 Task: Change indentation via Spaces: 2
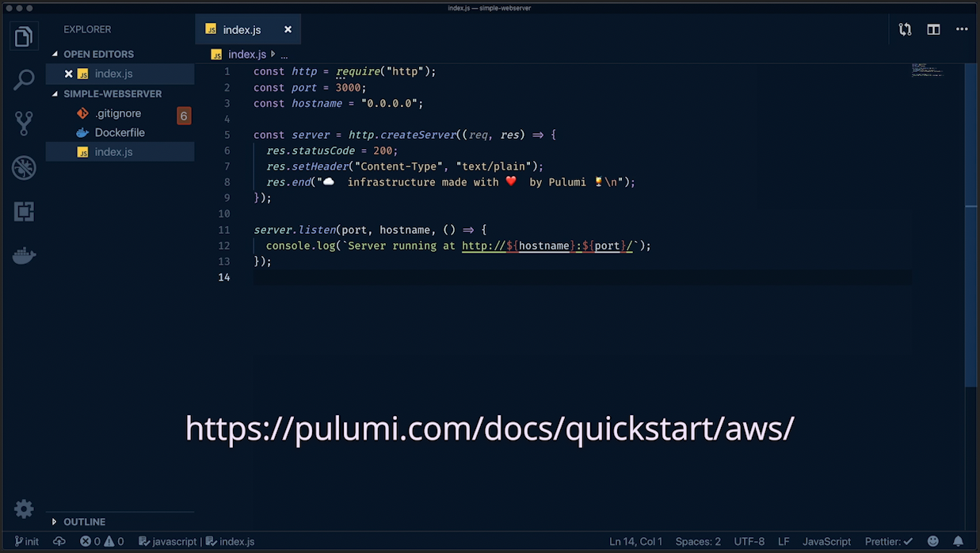(698, 542)
